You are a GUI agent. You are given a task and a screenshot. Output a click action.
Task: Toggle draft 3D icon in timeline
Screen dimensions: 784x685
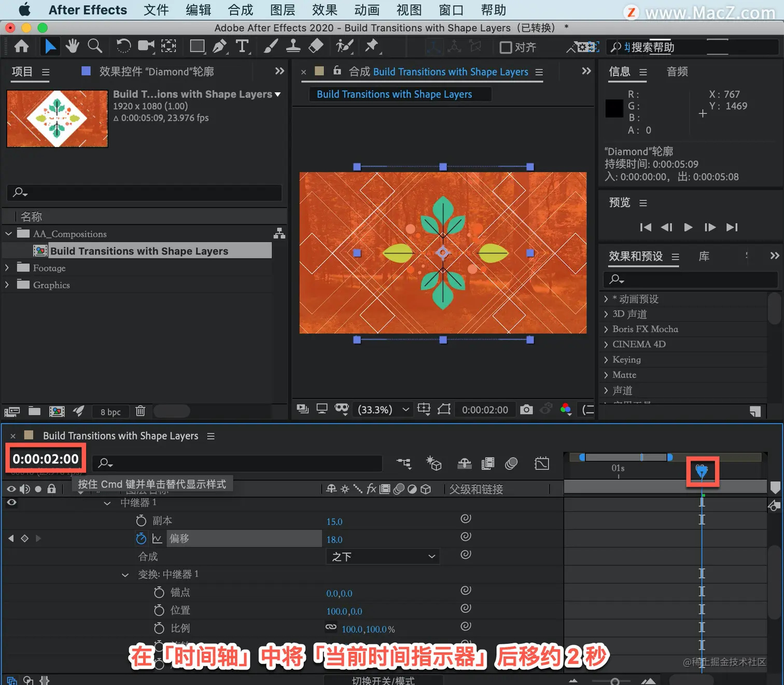point(433,463)
